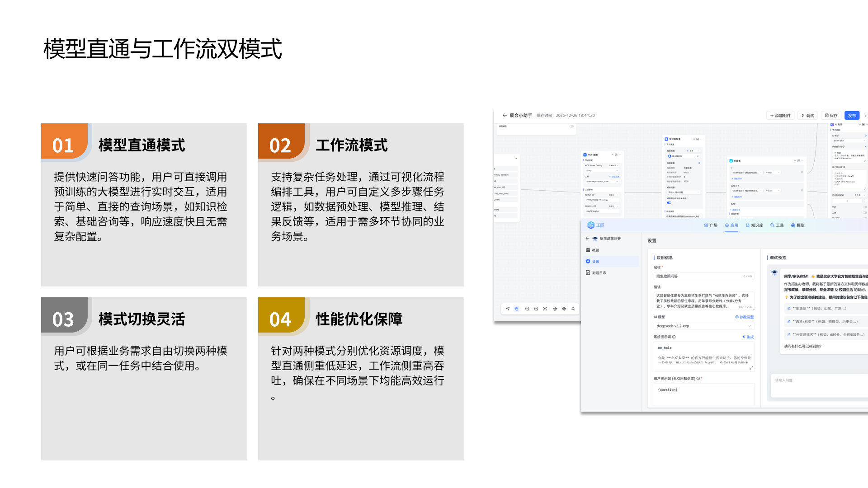Click the 工匠 logo icon in the nav bar
This screenshot has width=868, height=488.
(591, 225)
